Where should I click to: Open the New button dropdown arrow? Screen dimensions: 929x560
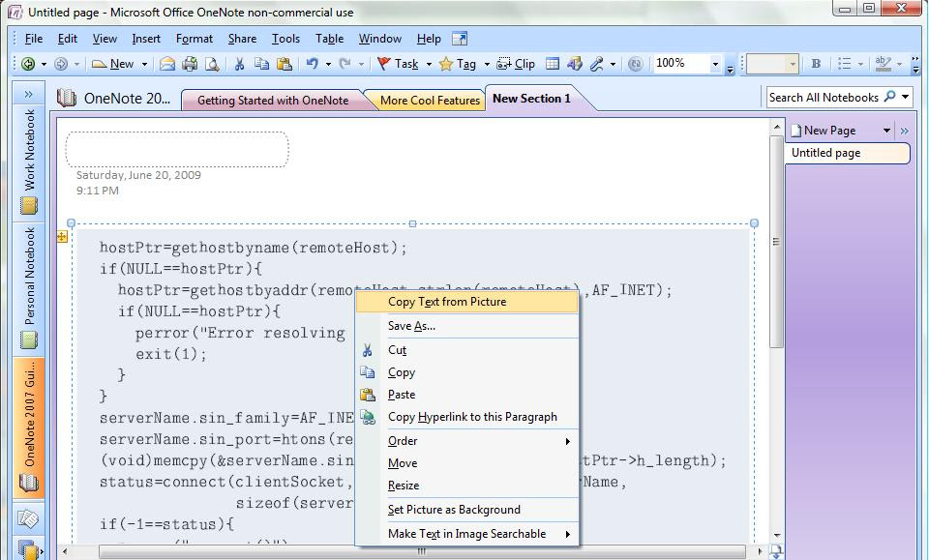(144, 64)
